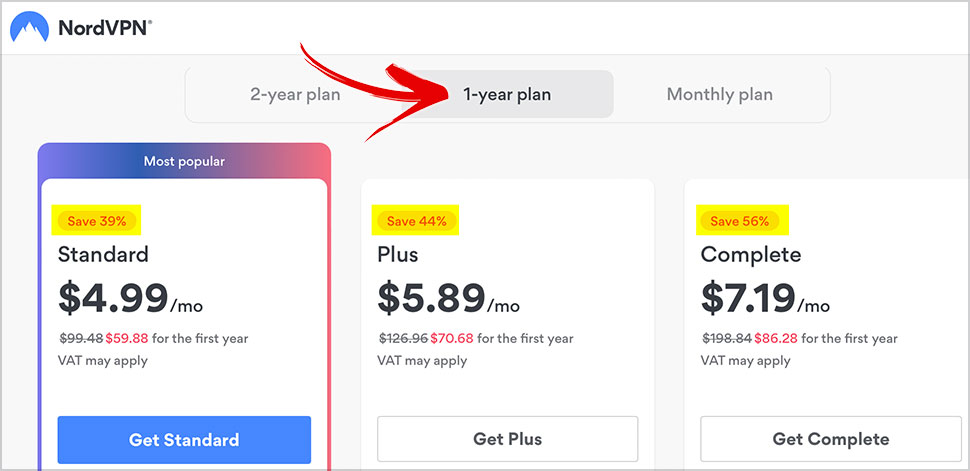Click the Get Plus button

pyautogui.click(x=507, y=439)
